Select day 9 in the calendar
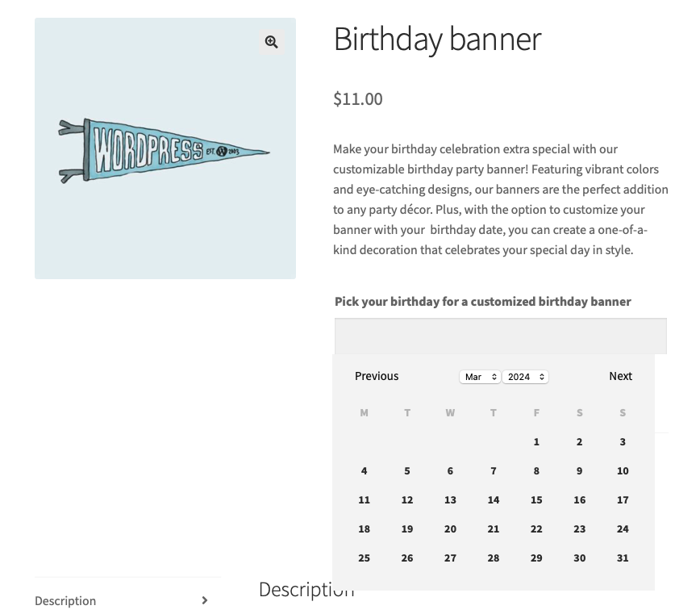The image size is (700, 614). click(x=579, y=471)
